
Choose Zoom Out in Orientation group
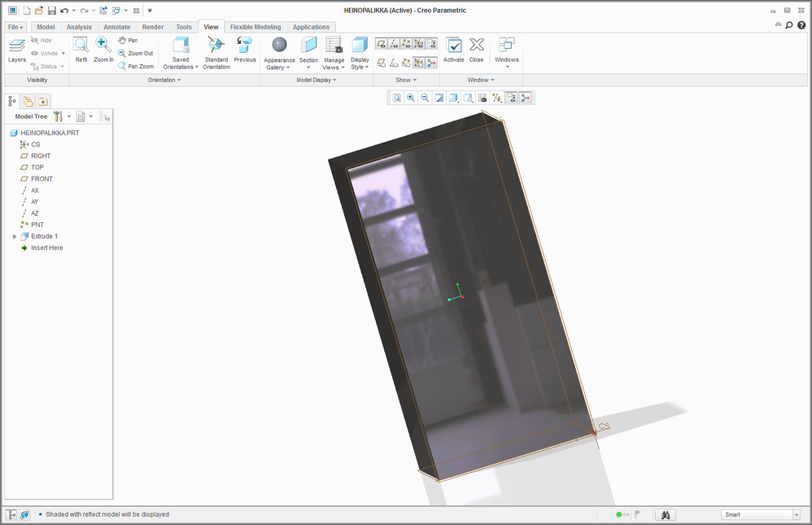(136, 54)
